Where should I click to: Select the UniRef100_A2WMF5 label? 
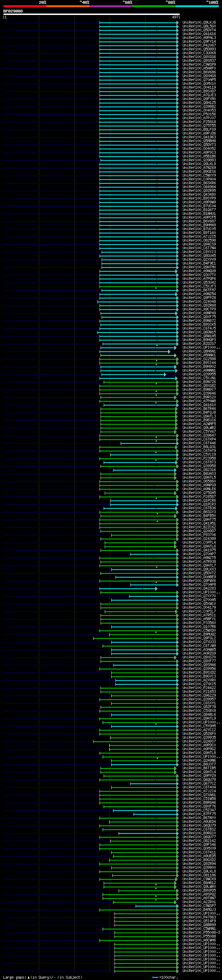(199, 424)
